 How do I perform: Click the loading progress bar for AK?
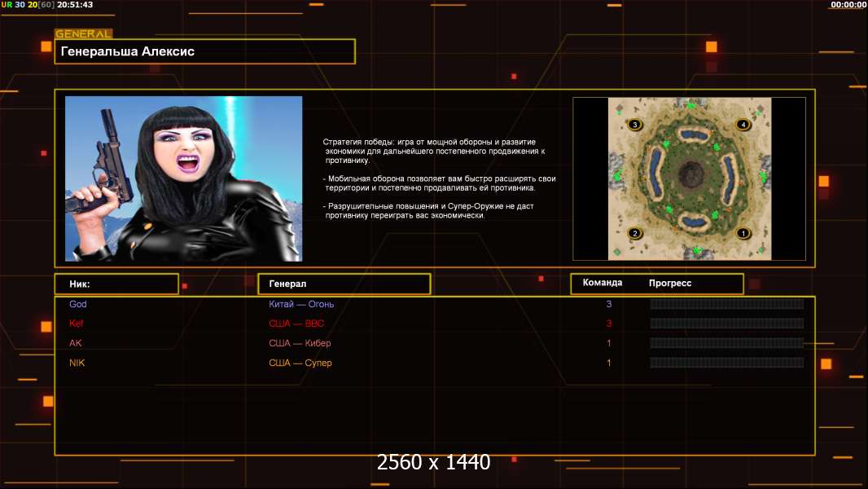pos(727,343)
